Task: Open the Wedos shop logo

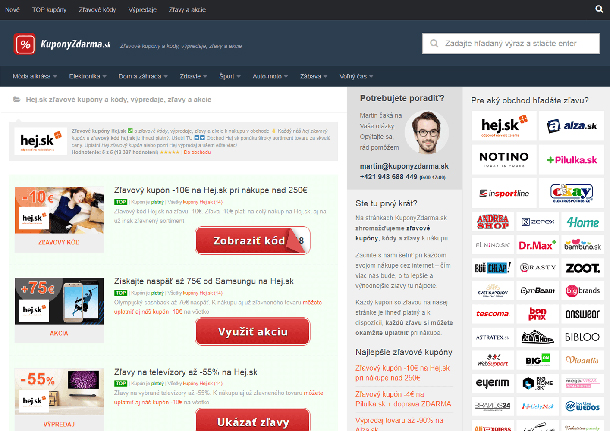Action: click(582, 406)
